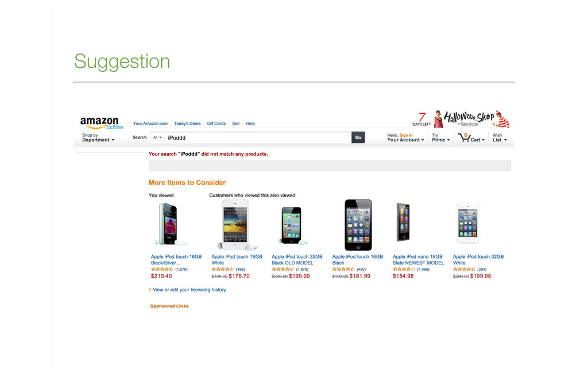This screenshot has width=588, height=381.
Task: Select the white iPod touch 16GB image
Action: tap(236, 225)
